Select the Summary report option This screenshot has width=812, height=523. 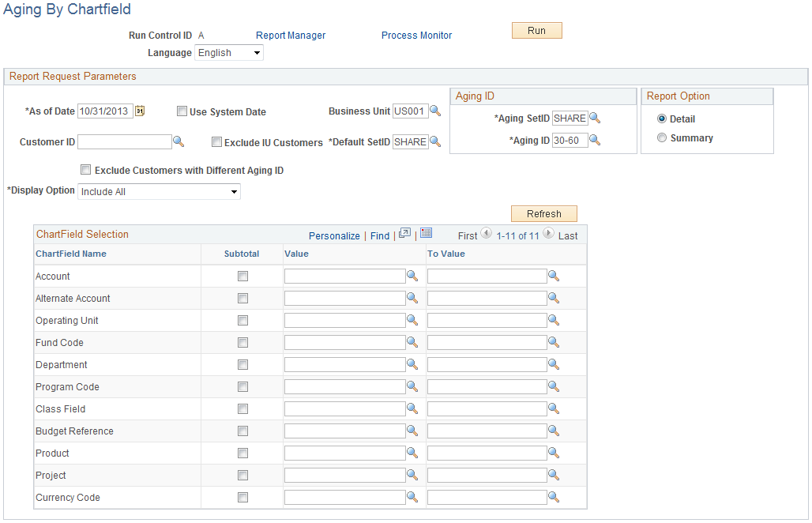(x=662, y=137)
